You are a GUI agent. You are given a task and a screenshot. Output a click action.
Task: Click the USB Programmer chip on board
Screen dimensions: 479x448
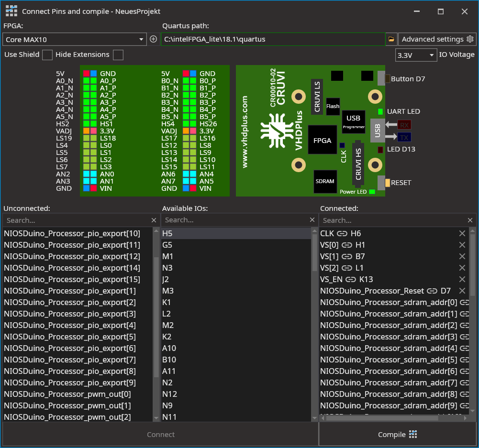click(x=354, y=122)
